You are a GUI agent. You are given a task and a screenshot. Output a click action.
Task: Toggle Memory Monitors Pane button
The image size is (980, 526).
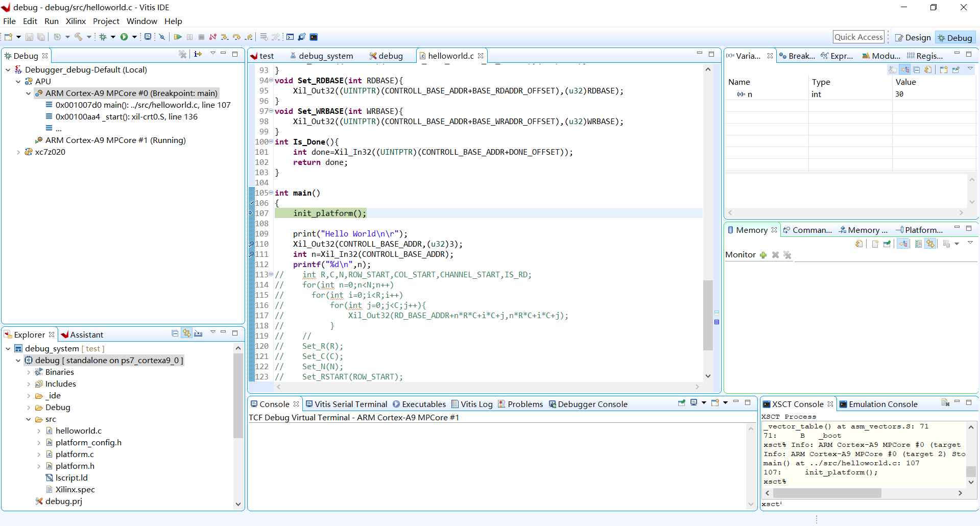(918, 244)
